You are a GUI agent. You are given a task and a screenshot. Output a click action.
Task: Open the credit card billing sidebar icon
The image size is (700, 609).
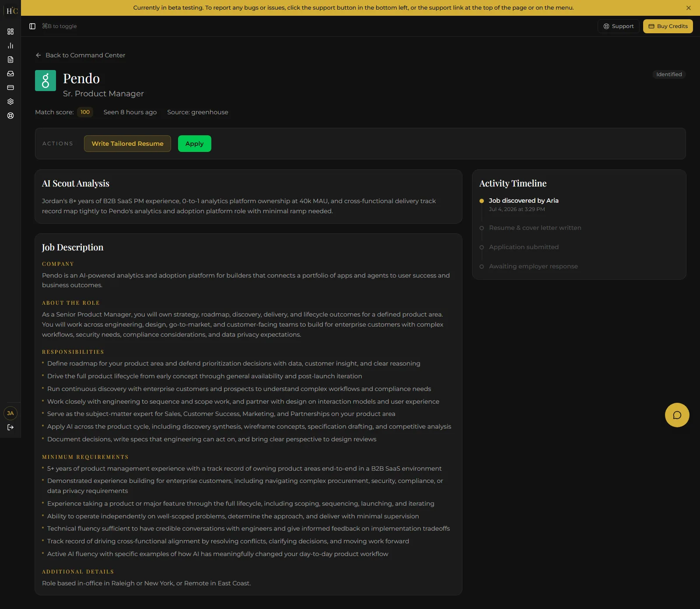[x=10, y=88]
